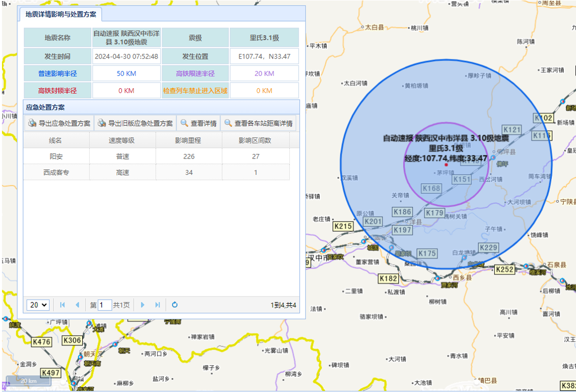576x392 pixels.
Task: Click 导出应急处置方案 export button
Action: [59, 124]
